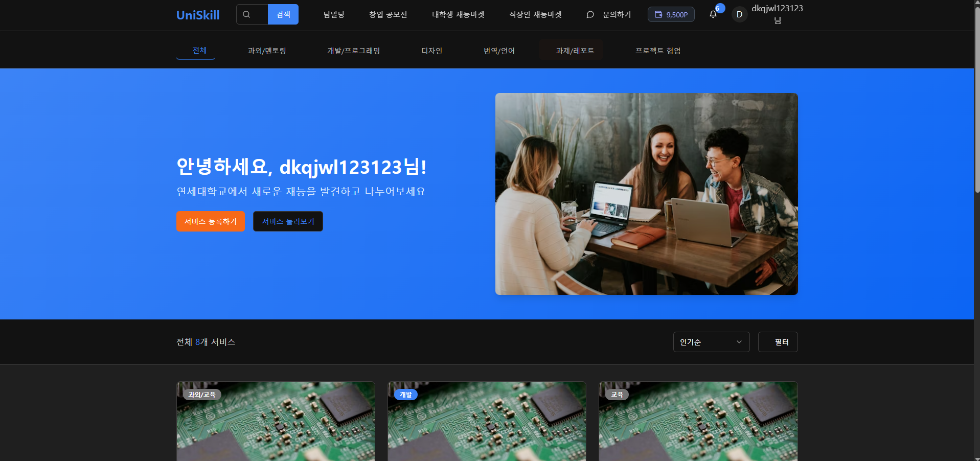This screenshot has width=980, height=461.
Task: Select the 번역/언어 category tab
Action: coord(499,51)
